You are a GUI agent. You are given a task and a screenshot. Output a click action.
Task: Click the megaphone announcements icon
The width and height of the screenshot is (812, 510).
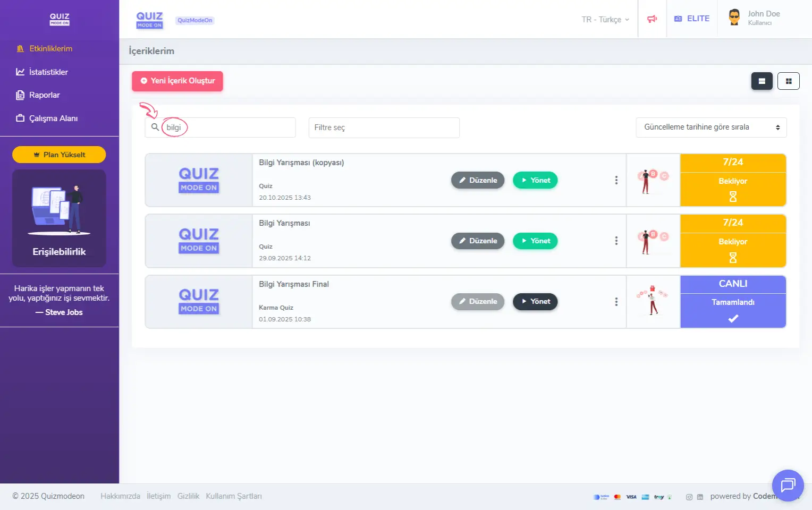pos(652,19)
